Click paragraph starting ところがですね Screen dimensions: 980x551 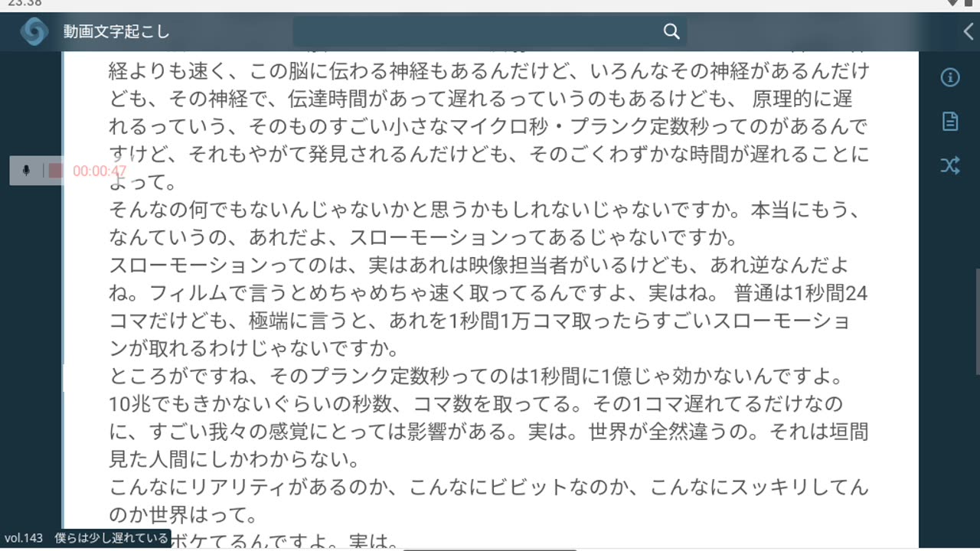coord(488,418)
